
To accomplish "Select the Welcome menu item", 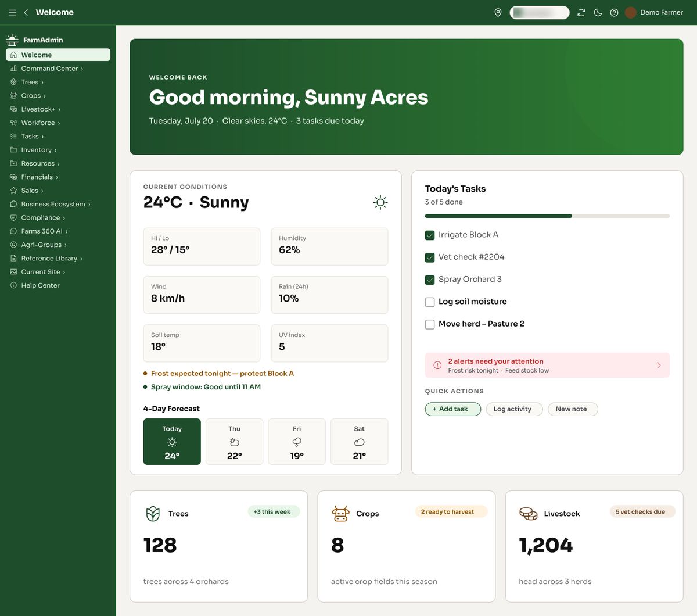I will click(x=58, y=55).
